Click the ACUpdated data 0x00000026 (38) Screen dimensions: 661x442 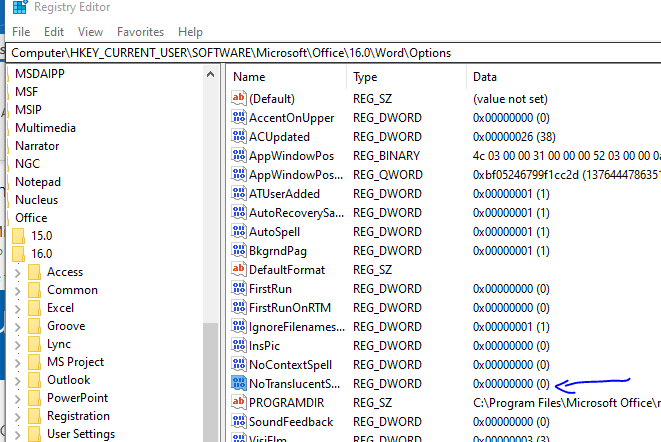514,137
